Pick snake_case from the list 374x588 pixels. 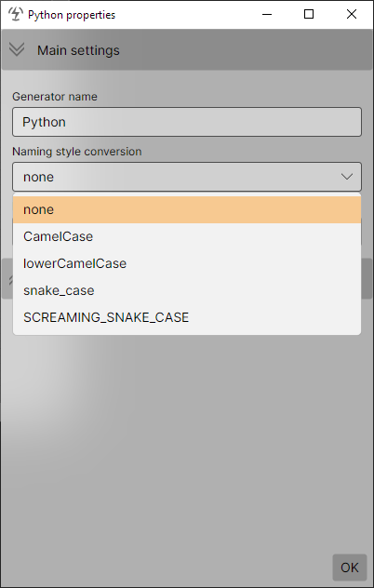pos(187,290)
